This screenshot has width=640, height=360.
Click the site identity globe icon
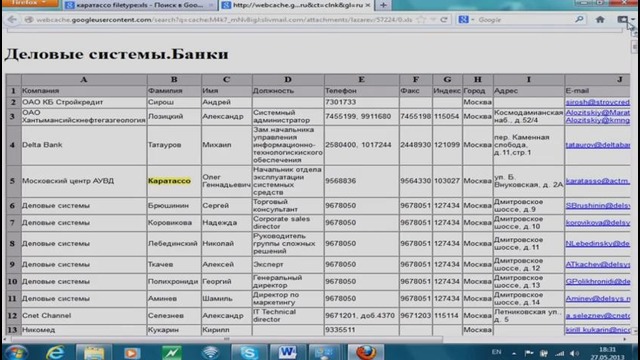tap(29, 20)
